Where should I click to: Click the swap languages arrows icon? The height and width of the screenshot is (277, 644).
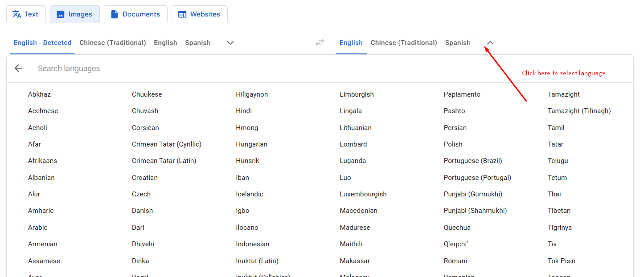[x=320, y=43]
